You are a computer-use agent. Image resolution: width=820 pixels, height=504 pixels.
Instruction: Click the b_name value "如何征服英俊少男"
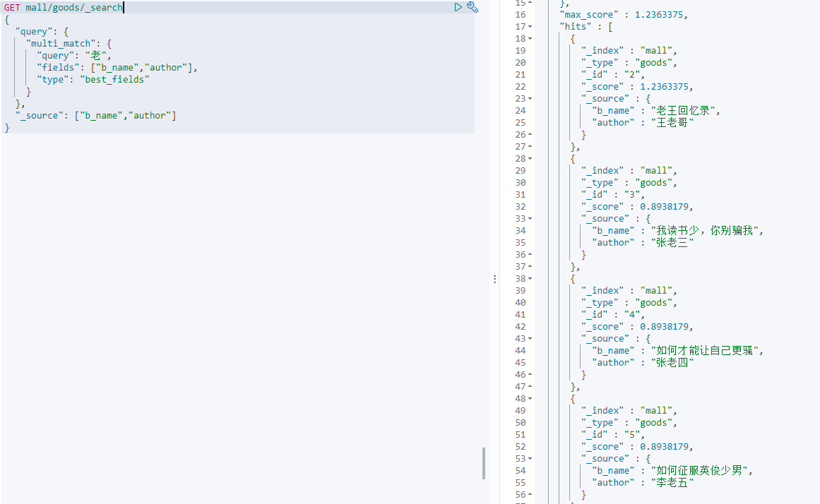coord(699,471)
